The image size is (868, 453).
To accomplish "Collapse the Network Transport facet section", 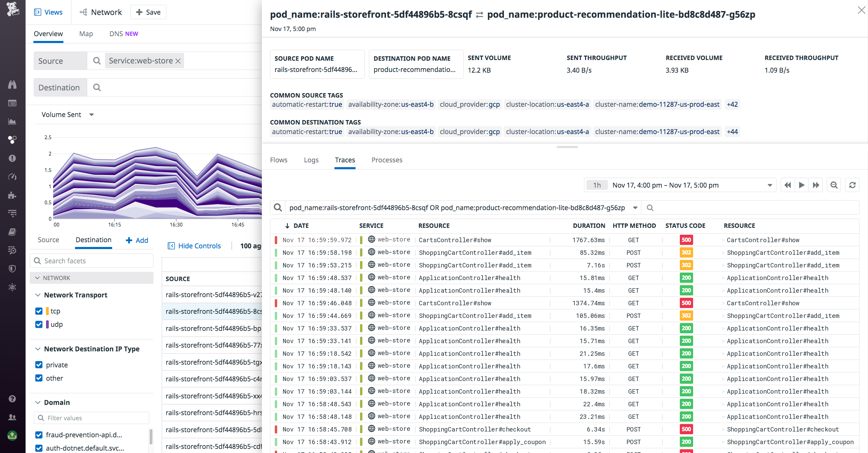I will click(x=38, y=295).
